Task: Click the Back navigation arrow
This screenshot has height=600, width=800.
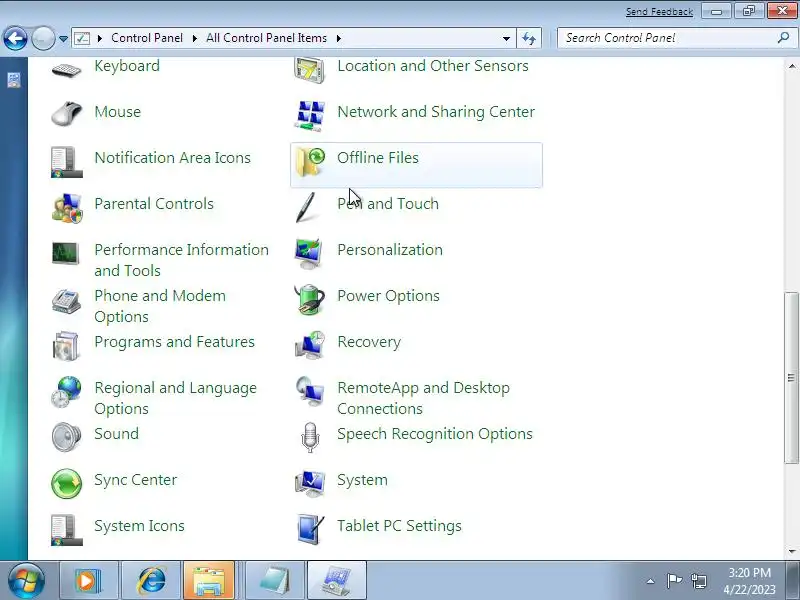Action: pyautogui.click(x=15, y=38)
